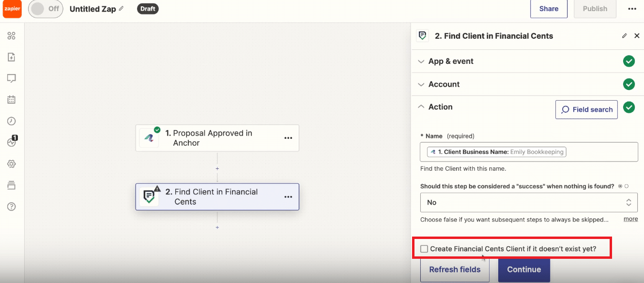Click the Name input field
The image size is (644, 283).
click(529, 152)
